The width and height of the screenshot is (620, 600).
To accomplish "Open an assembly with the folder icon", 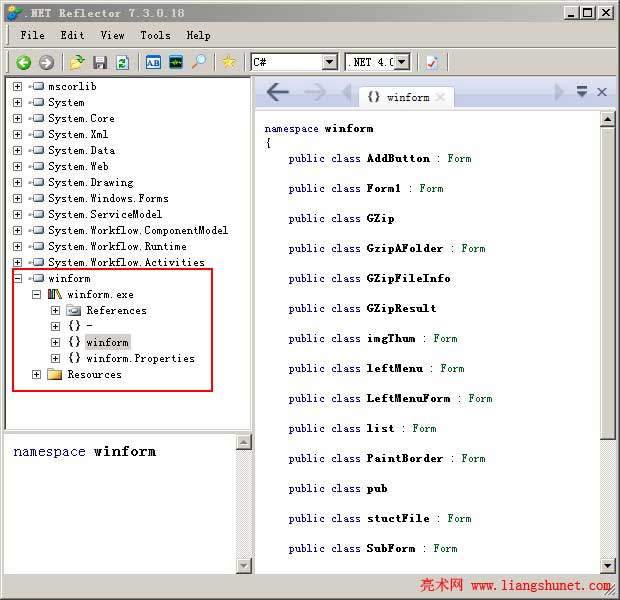I will (77, 62).
